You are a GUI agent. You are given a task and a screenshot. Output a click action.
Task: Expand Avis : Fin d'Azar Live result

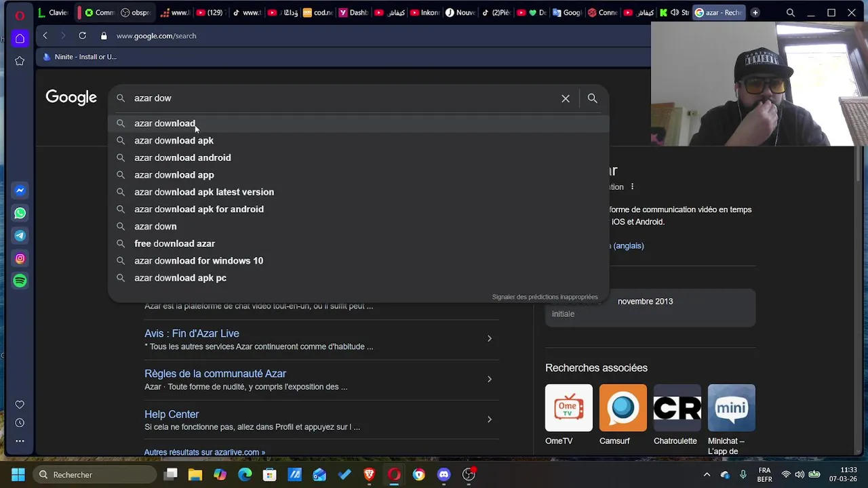(x=489, y=338)
